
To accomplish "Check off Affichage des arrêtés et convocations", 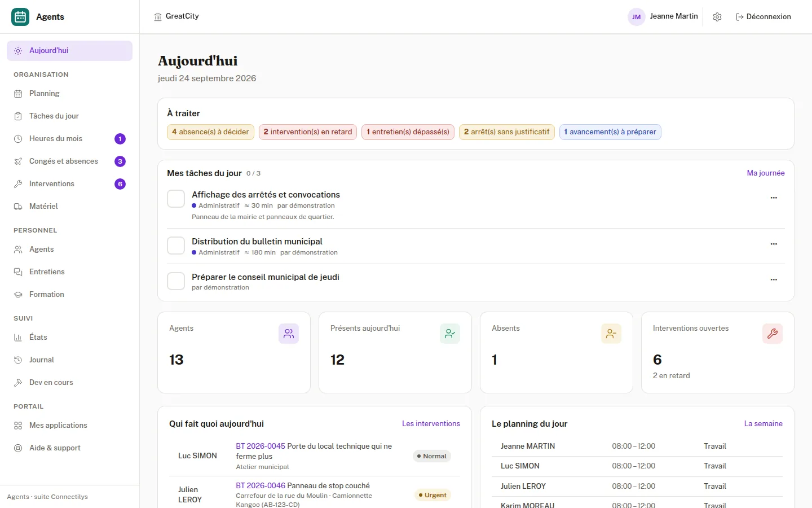I will 176,199.
